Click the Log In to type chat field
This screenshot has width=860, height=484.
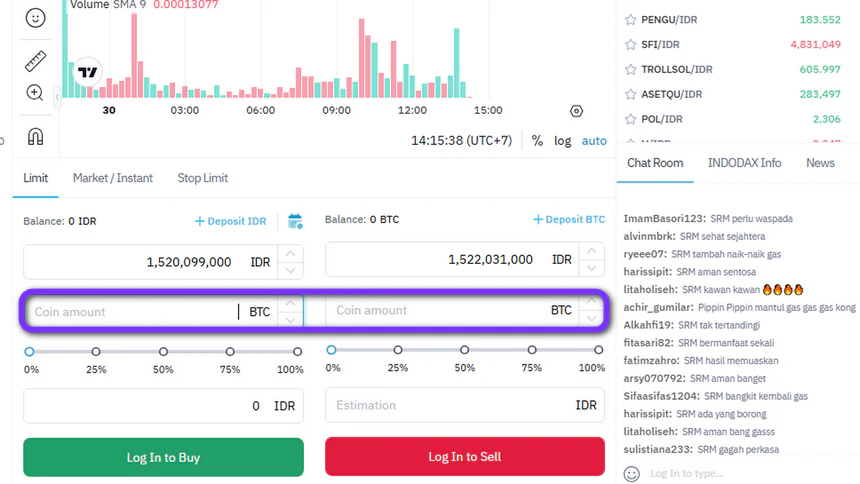687,474
